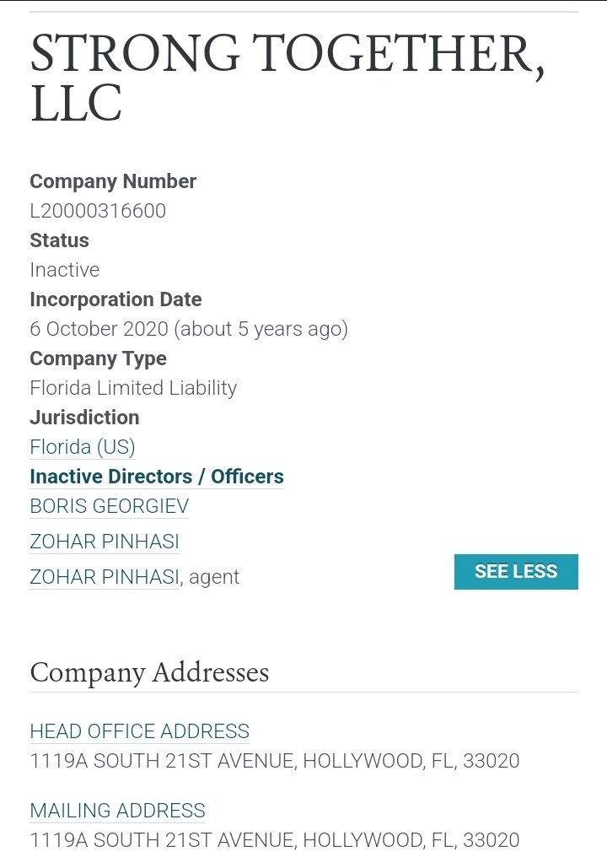Click the Jurisdiction field label
This screenshot has width=607, height=868.
[84, 418]
